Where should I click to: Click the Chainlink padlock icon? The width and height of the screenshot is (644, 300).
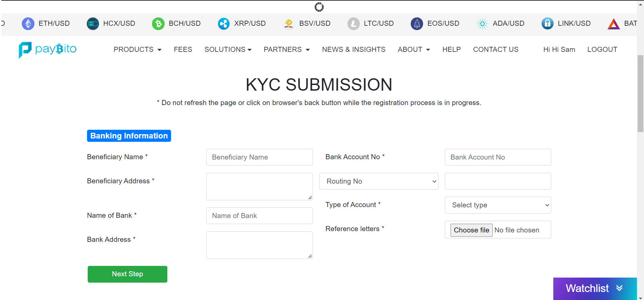[548, 23]
